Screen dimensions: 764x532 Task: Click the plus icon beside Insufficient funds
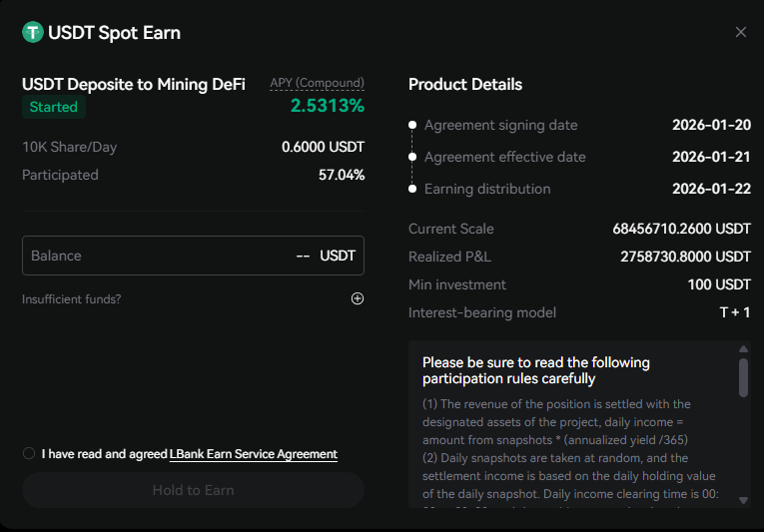point(358,298)
